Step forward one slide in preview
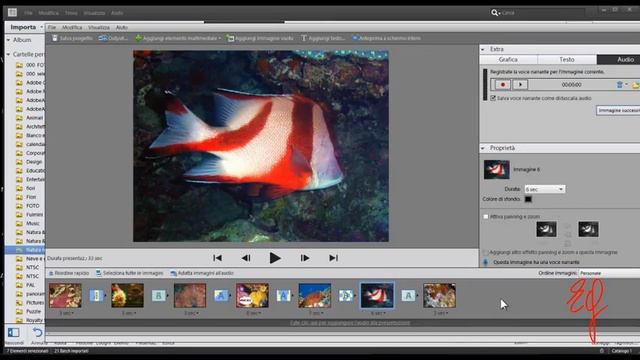 pos(304,258)
